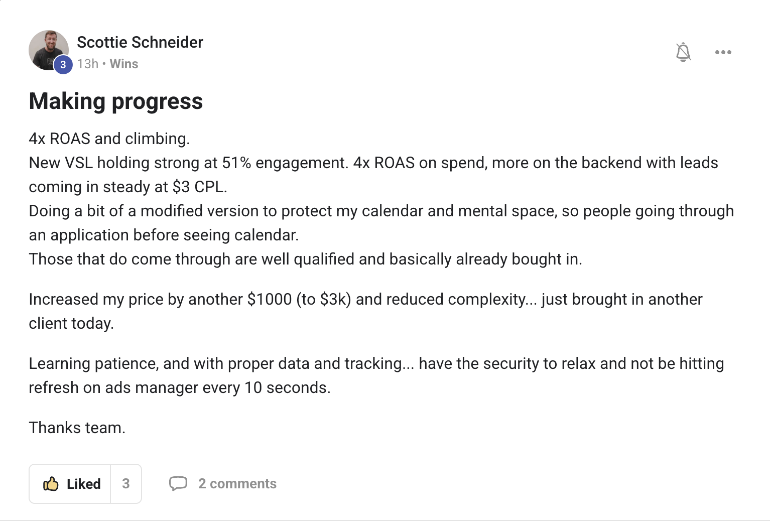This screenshot has height=532, width=770.
Task: Unlike the post using the Liked label
Action: [x=84, y=484]
